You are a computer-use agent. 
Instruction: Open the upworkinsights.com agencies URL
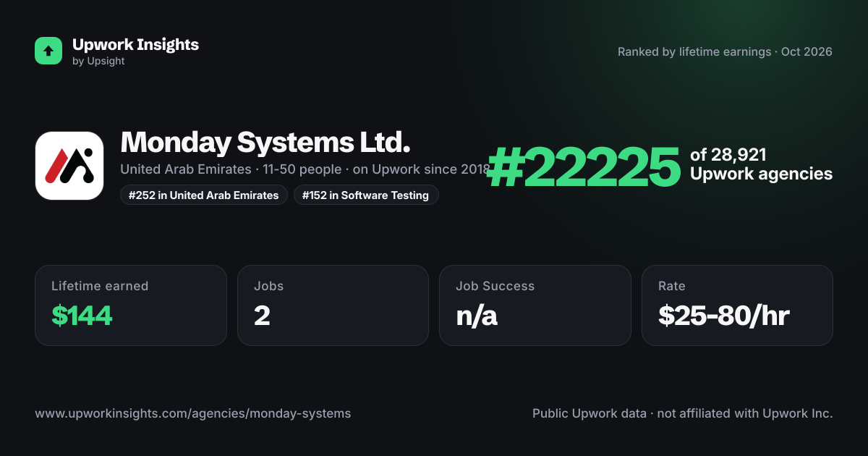[193, 414]
